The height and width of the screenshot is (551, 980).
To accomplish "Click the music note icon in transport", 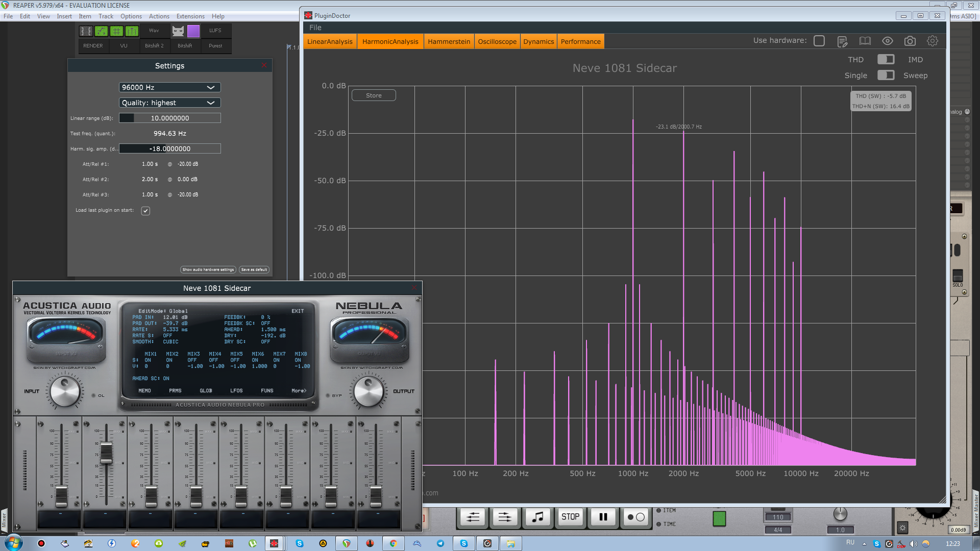I will [x=537, y=517].
